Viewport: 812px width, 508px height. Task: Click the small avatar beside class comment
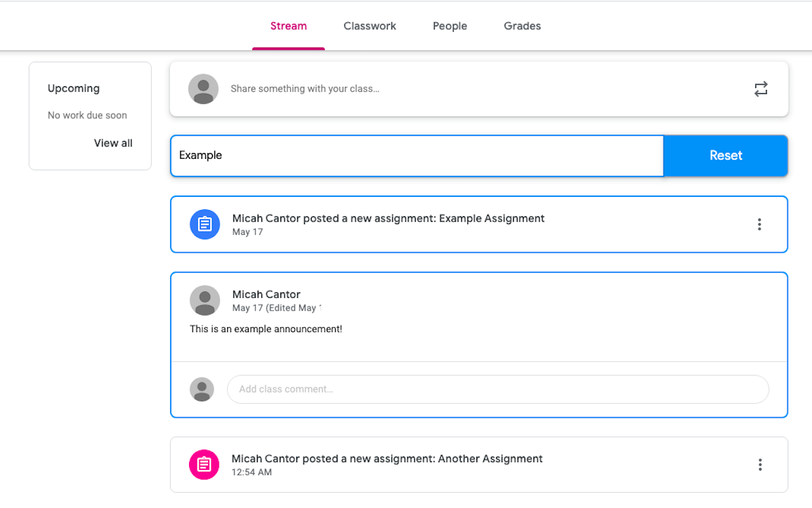point(202,389)
